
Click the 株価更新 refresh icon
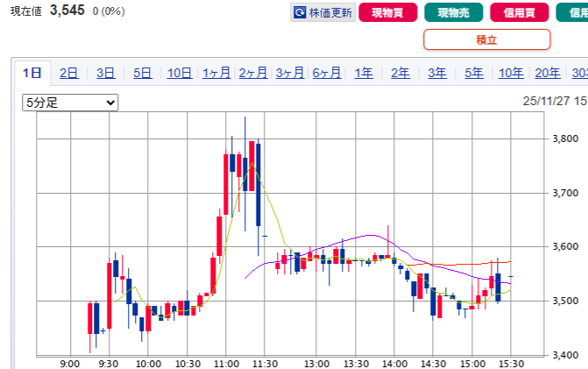(300, 13)
